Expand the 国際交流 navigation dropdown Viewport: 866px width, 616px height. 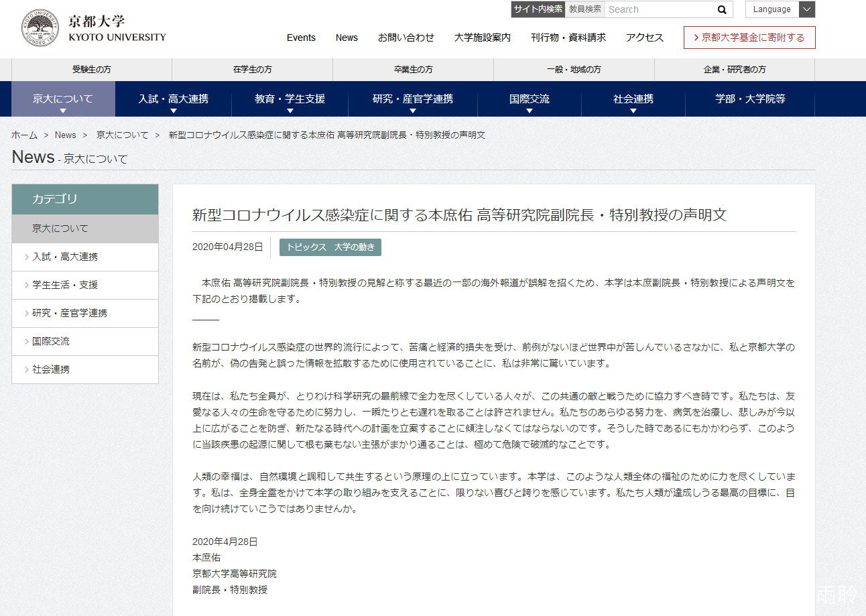click(x=530, y=99)
